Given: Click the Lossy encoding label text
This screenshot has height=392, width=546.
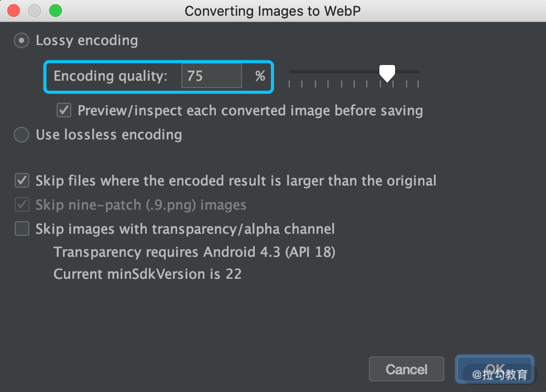Looking at the screenshot, I should (87, 40).
